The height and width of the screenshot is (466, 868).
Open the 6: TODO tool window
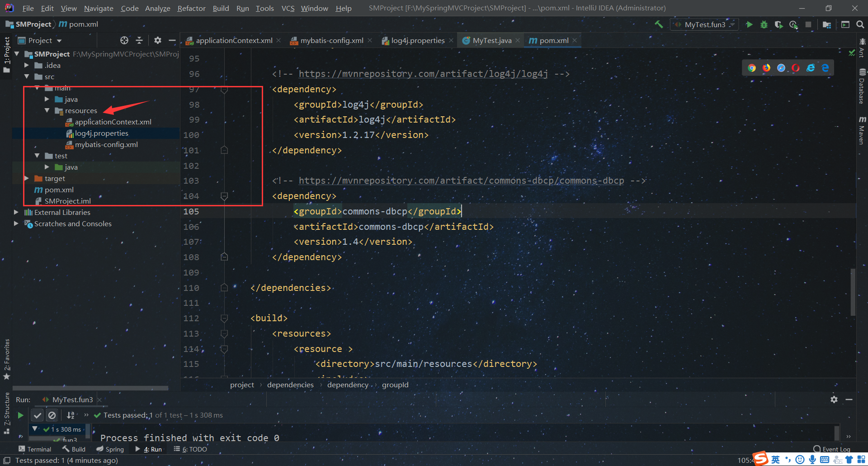[x=190, y=449]
